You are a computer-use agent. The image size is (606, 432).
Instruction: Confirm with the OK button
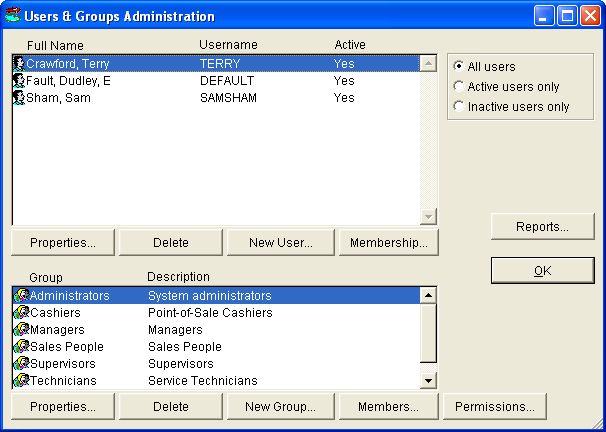[x=543, y=270]
